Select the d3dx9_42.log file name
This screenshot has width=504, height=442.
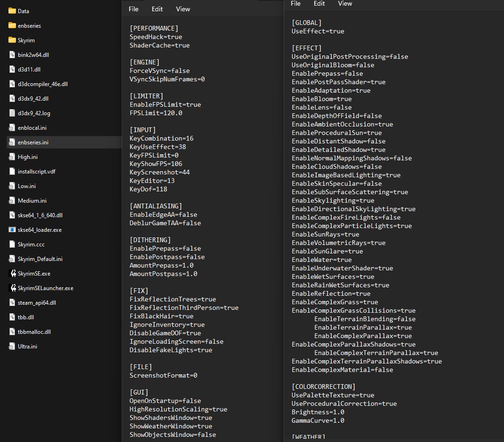(34, 113)
